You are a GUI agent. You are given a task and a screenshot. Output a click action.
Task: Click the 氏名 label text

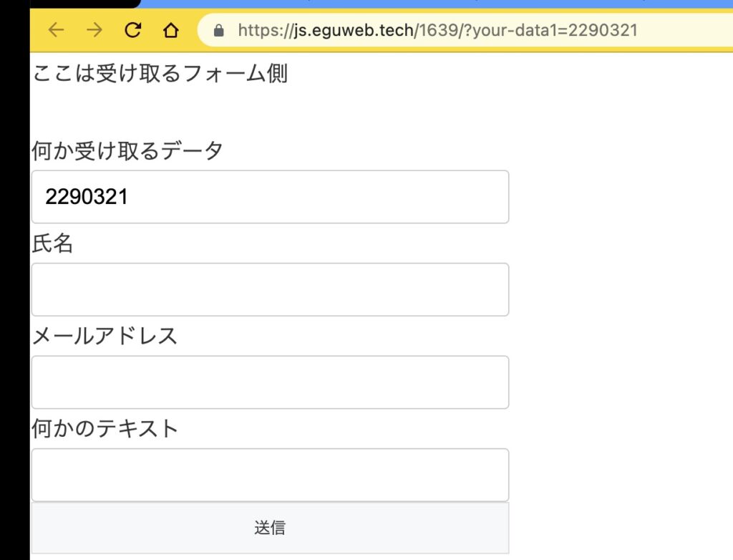(x=52, y=244)
